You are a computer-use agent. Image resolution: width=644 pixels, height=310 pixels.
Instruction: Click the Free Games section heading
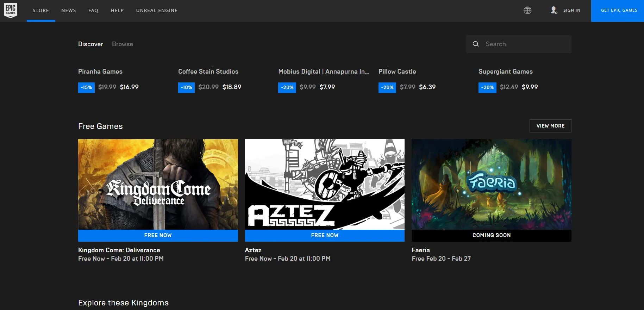pyautogui.click(x=100, y=126)
